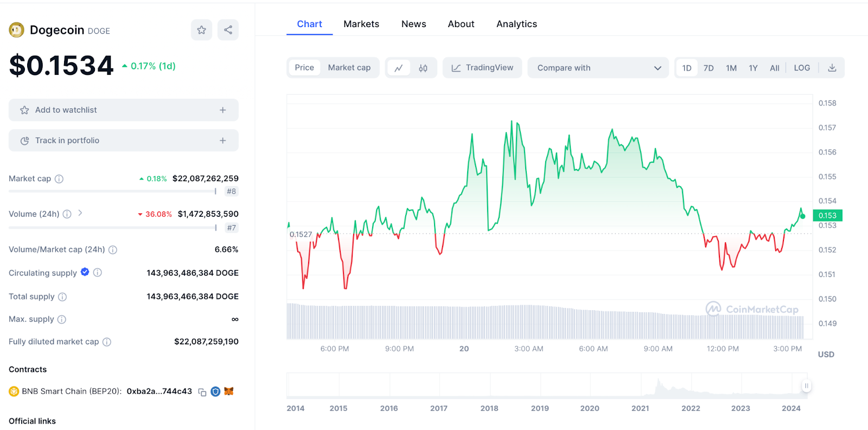Click the $22,087,259,190 fully diluted value
The width and height of the screenshot is (868, 430).
click(207, 342)
